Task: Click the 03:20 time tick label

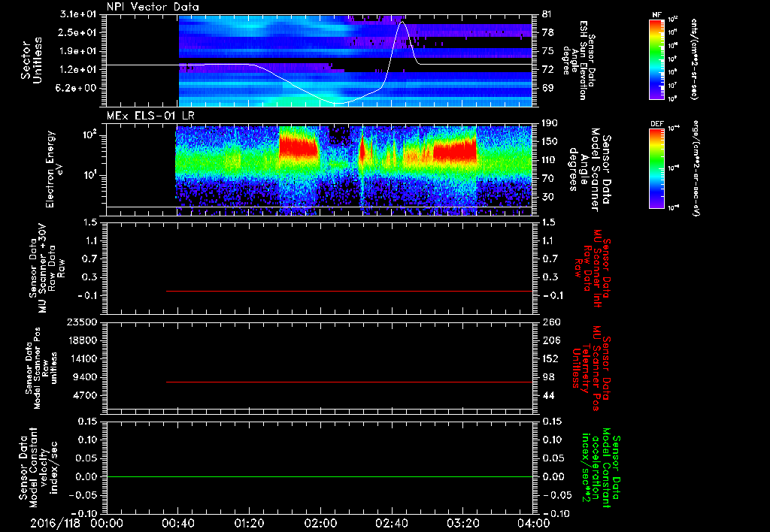Action: click(x=462, y=523)
